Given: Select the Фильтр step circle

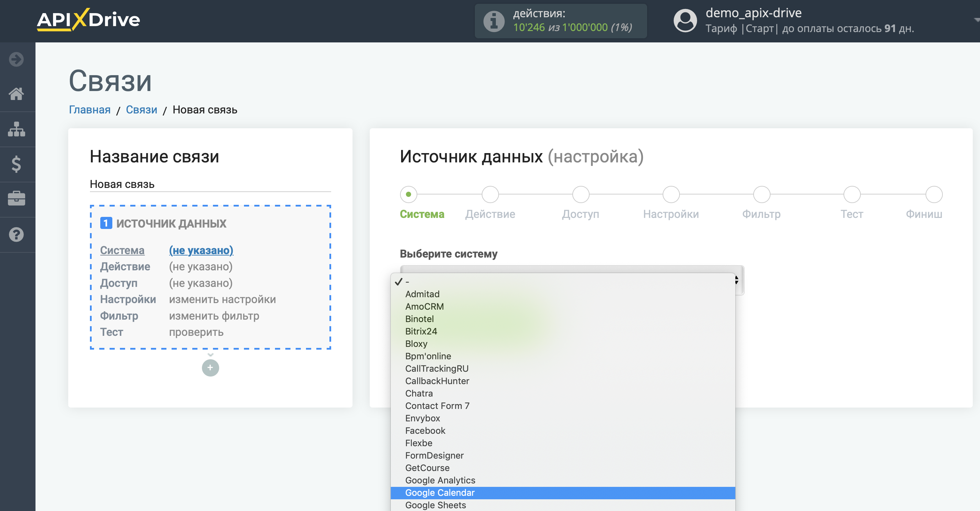Looking at the screenshot, I should click(x=762, y=194).
